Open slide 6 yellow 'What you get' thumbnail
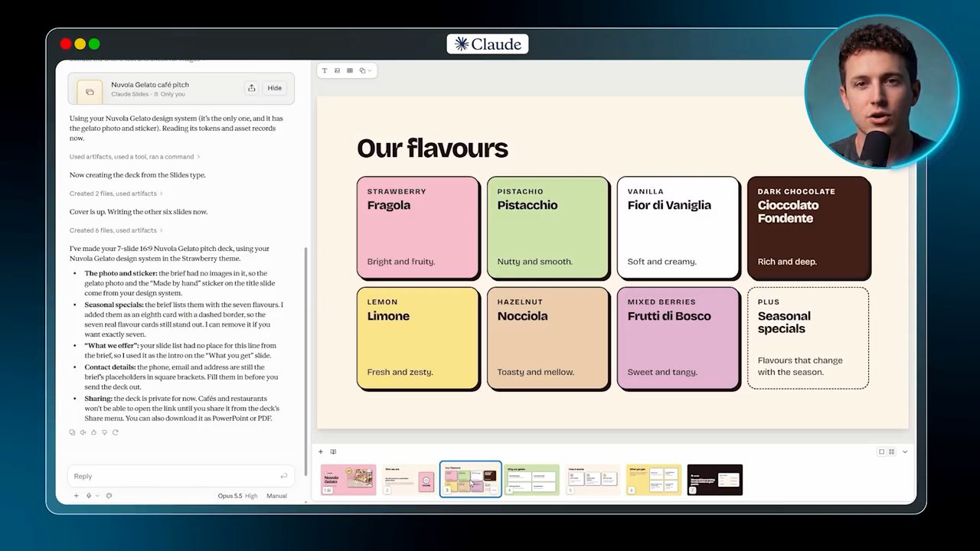This screenshot has width=980, height=551. [654, 480]
